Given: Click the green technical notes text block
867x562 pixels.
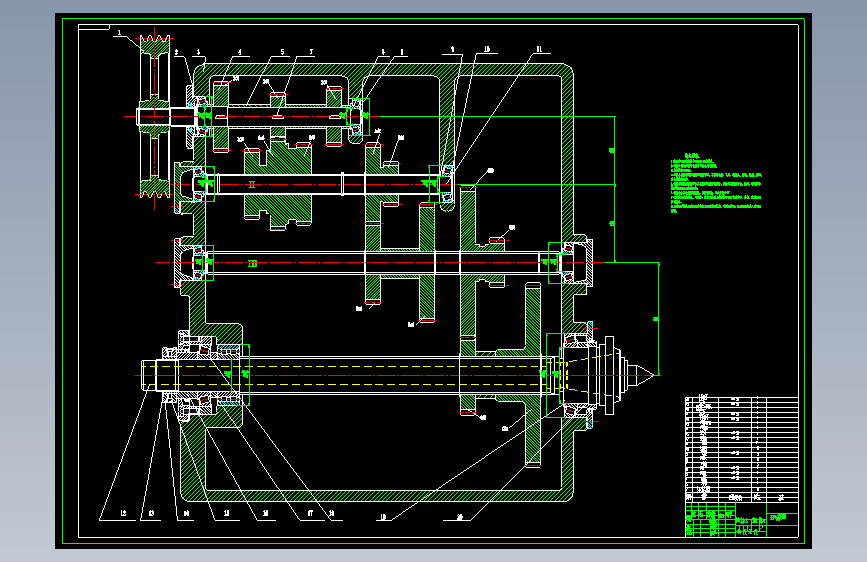Looking at the screenshot, I should [x=716, y=183].
